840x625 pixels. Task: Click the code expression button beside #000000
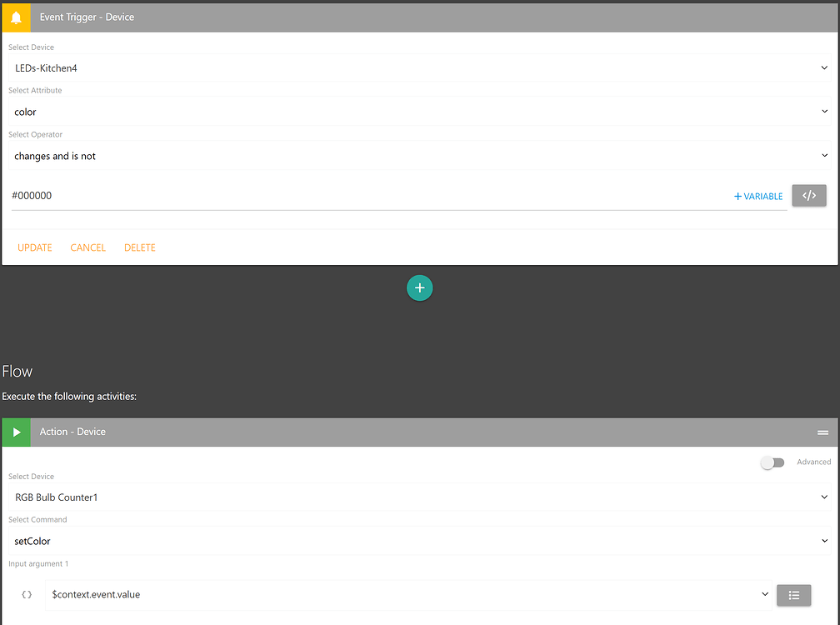(x=808, y=196)
